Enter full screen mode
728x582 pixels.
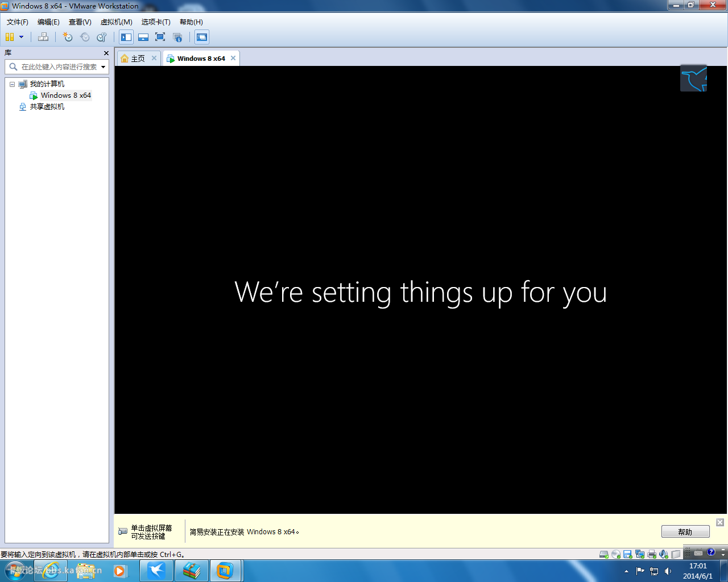click(160, 37)
